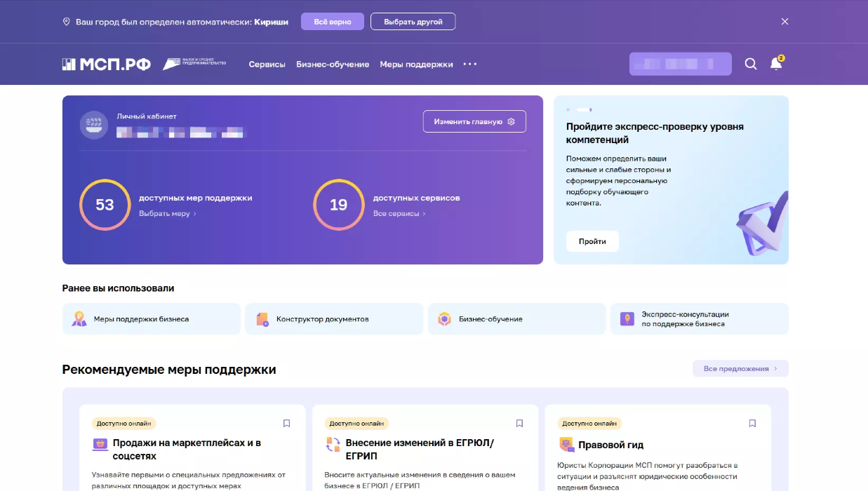The width and height of the screenshot is (868, 491).
Task: Dismiss the city detection banner
Action: click(784, 22)
